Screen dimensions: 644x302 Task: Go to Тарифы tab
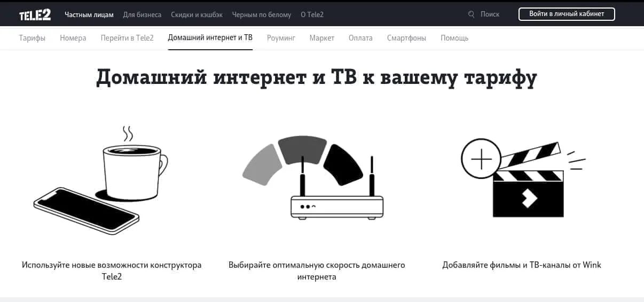32,38
